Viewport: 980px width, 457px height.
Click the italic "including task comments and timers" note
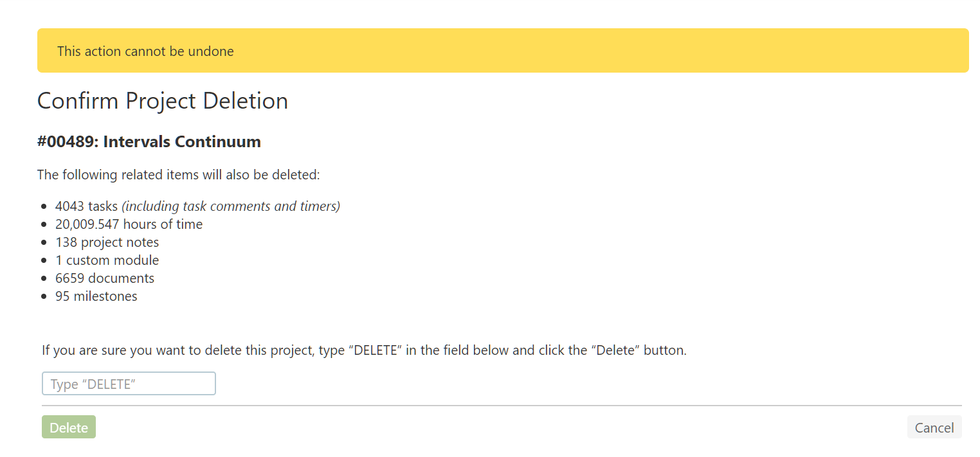pyautogui.click(x=231, y=206)
